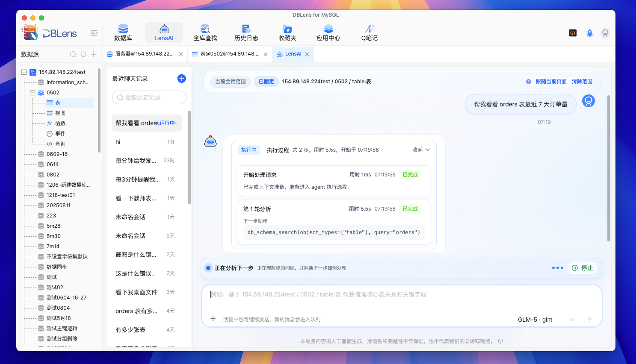Image resolution: width=636 pixels, height=364 pixels.
Task: Open the GLM-5 · glm model dropdown
Action: click(546, 320)
